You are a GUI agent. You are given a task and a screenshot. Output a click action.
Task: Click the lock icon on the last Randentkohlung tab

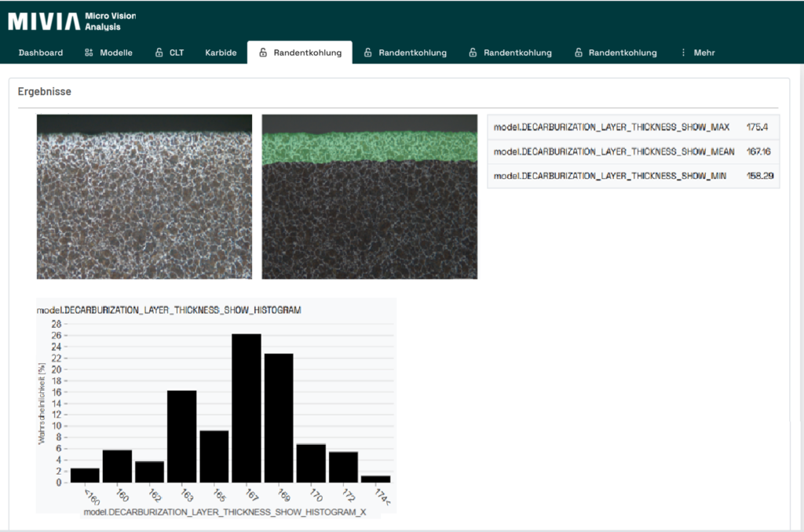tap(579, 53)
